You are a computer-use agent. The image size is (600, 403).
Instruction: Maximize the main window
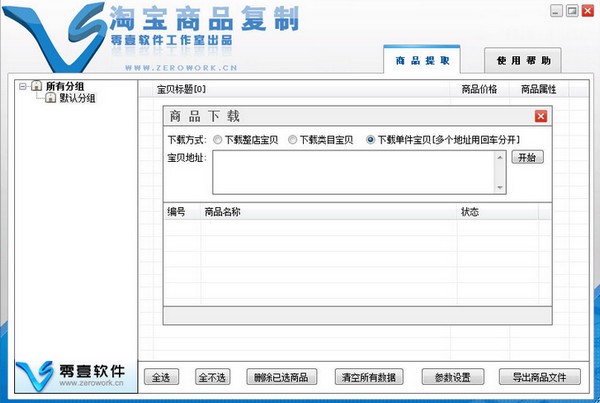point(572,11)
